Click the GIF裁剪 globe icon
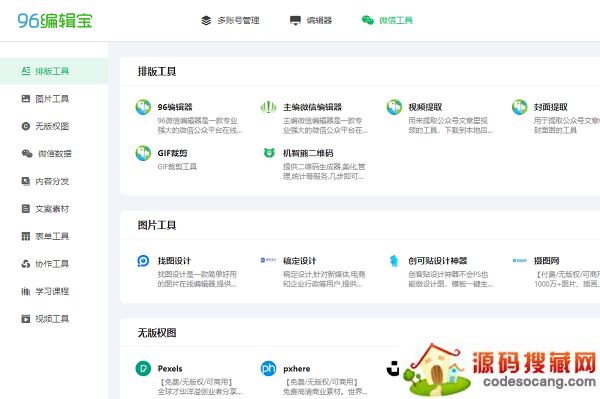 click(x=143, y=153)
